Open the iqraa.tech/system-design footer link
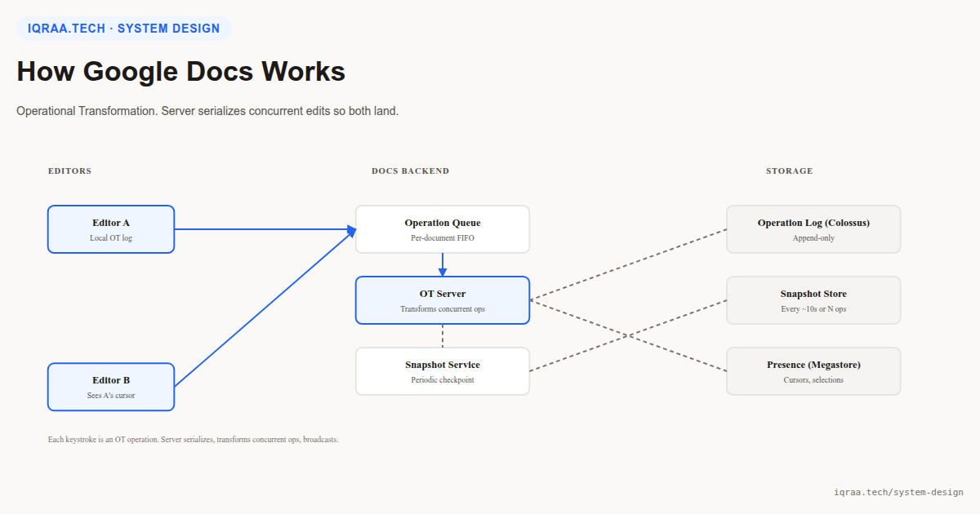 tap(898, 492)
